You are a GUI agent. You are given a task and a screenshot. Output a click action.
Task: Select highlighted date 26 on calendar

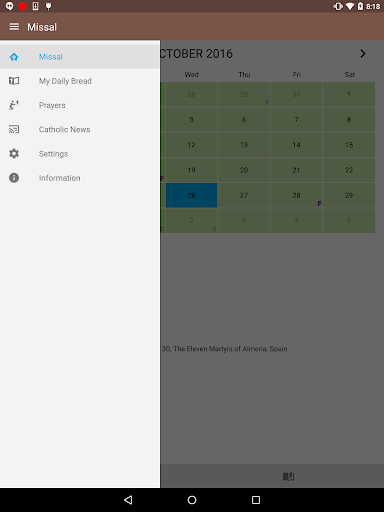click(191, 195)
